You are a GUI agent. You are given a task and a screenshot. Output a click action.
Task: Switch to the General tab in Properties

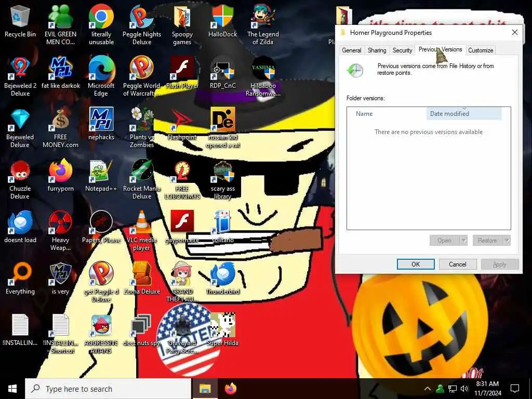352,50
